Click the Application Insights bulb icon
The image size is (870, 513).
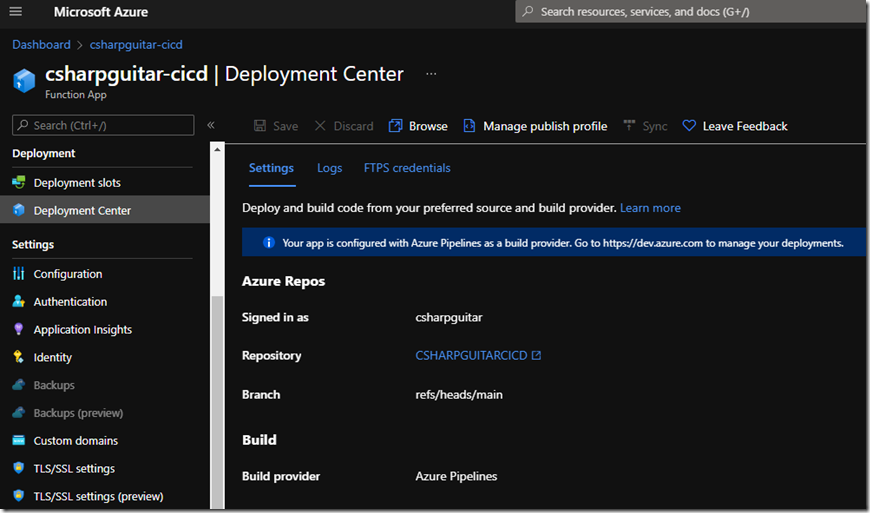pos(19,329)
